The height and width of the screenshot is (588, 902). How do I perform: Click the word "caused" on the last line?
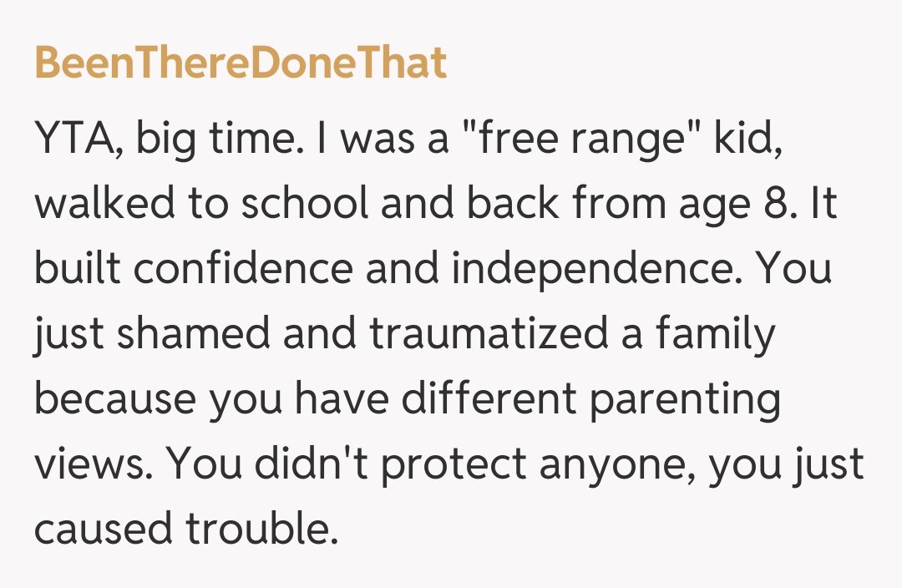click(x=99, y=530)
